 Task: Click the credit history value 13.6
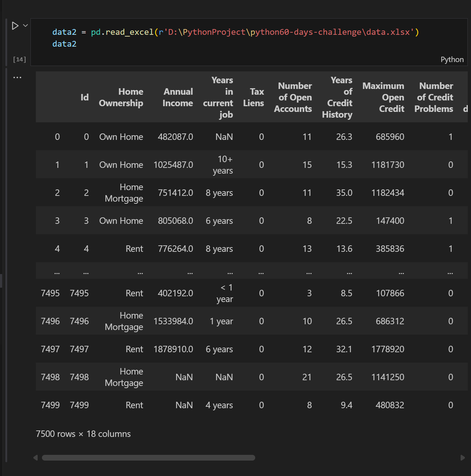point(344,249)
